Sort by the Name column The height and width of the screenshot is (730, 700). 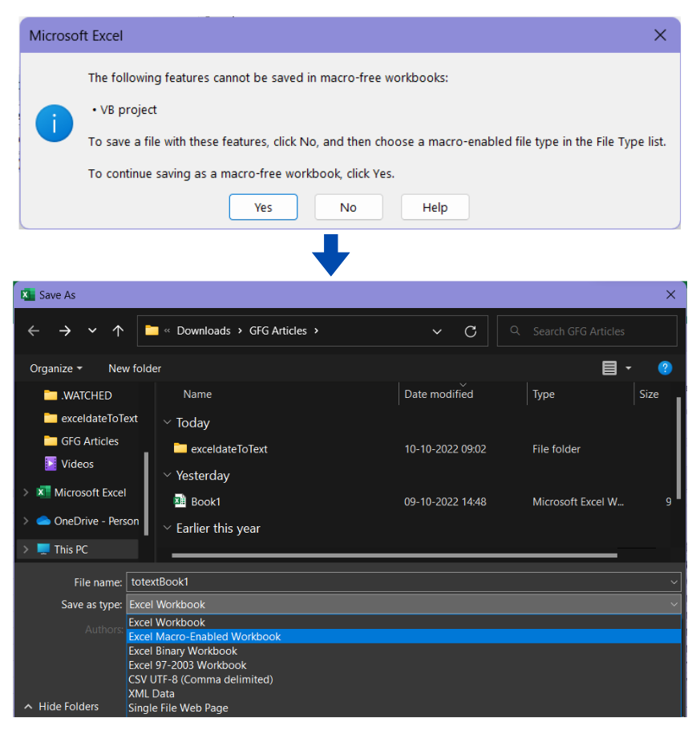tap(197, 395)
